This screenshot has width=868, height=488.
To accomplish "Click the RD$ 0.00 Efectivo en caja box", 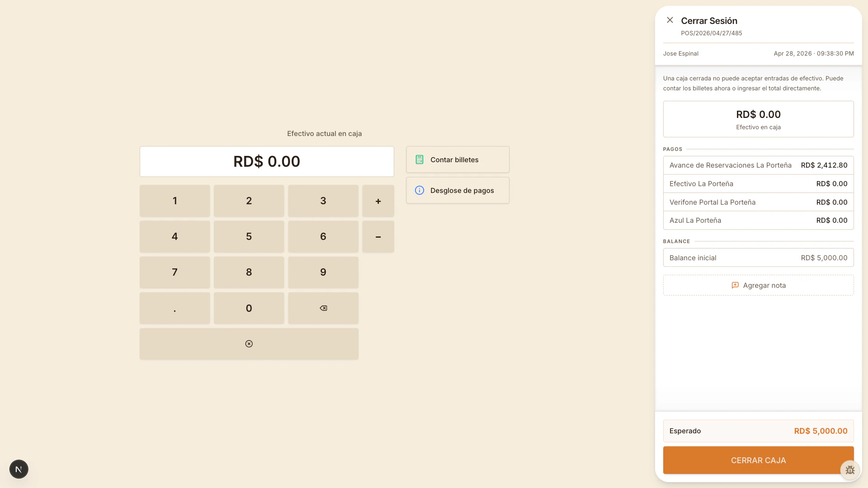I will (x=759, y=119).
